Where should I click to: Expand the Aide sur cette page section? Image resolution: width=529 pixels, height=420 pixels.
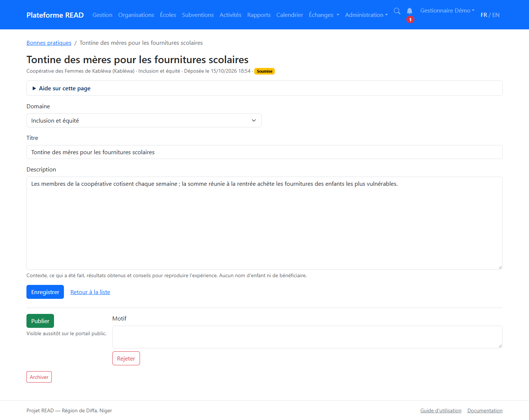pos(264,88)
